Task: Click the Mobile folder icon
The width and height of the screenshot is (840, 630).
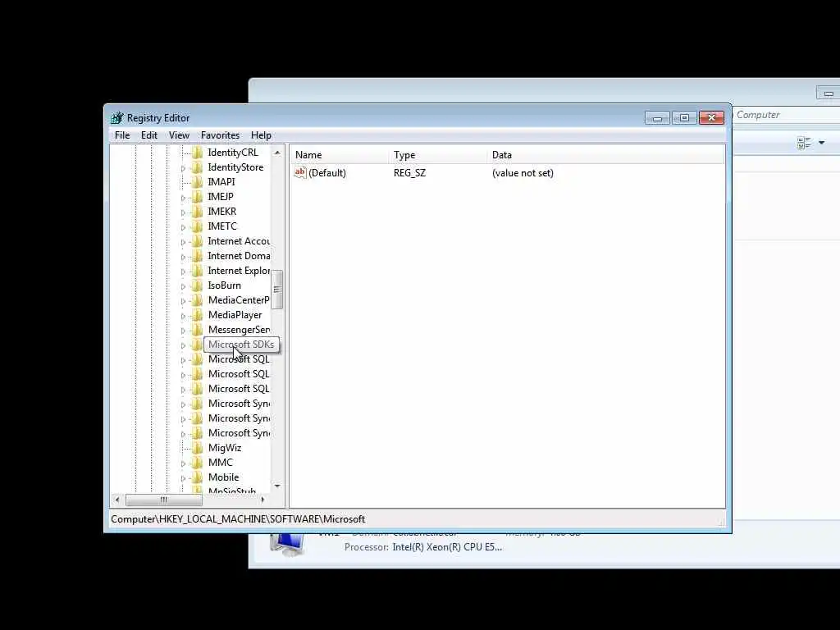Action: (197, 477)
